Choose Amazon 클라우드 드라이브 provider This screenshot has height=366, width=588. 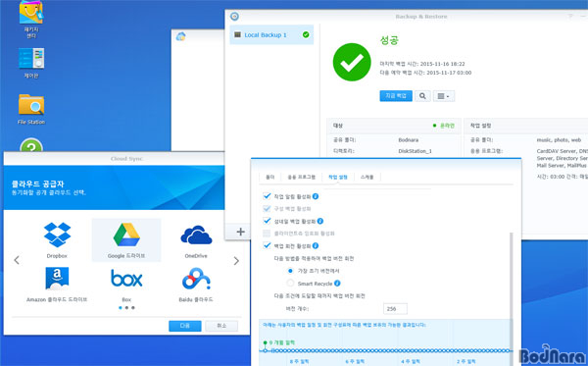57,285
